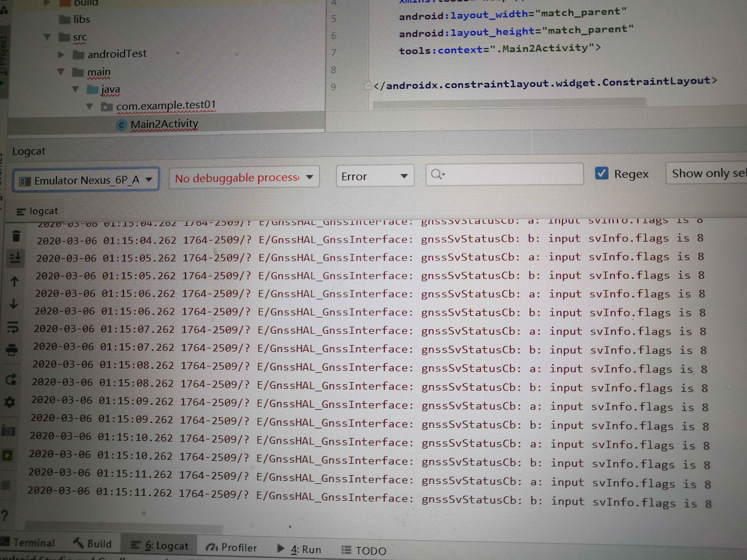Click log line 01:15:10.262 with 'b:' input
Viewport: 747px width, 560px height.
(x=370, y=460)
